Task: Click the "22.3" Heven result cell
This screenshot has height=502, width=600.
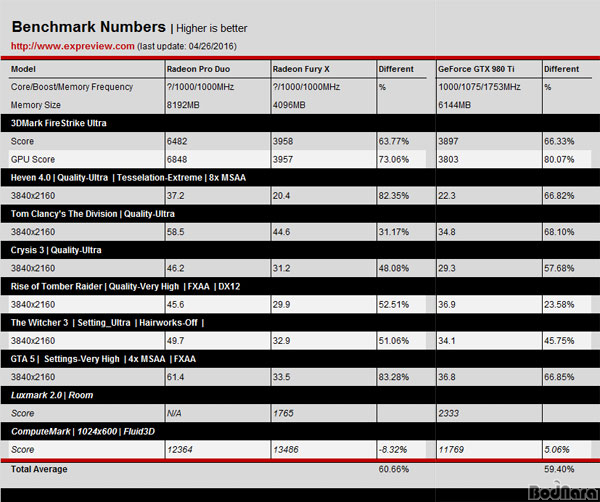Action: (x=447, y=196)
